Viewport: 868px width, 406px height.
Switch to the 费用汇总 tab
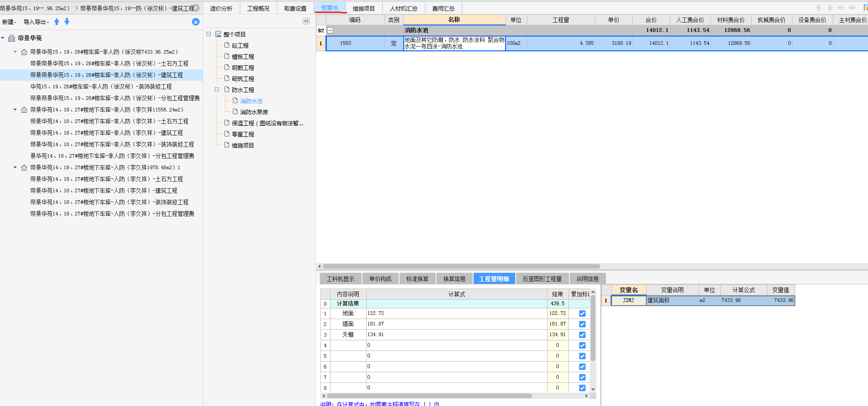[443, 8]
